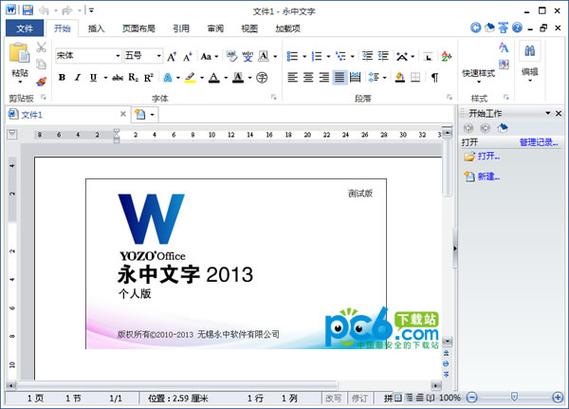
Task: Click the Help question mark icon
Action: 517,28
